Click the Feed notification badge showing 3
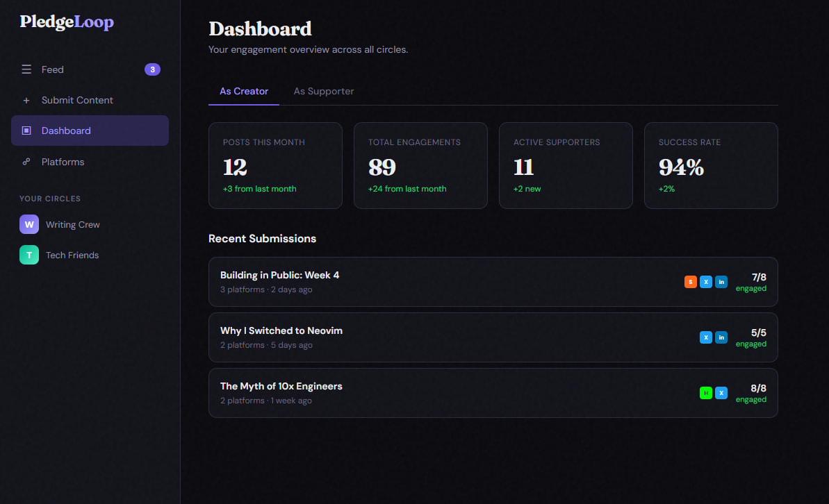This screenshot has height=504, width=829. point(152,69)
